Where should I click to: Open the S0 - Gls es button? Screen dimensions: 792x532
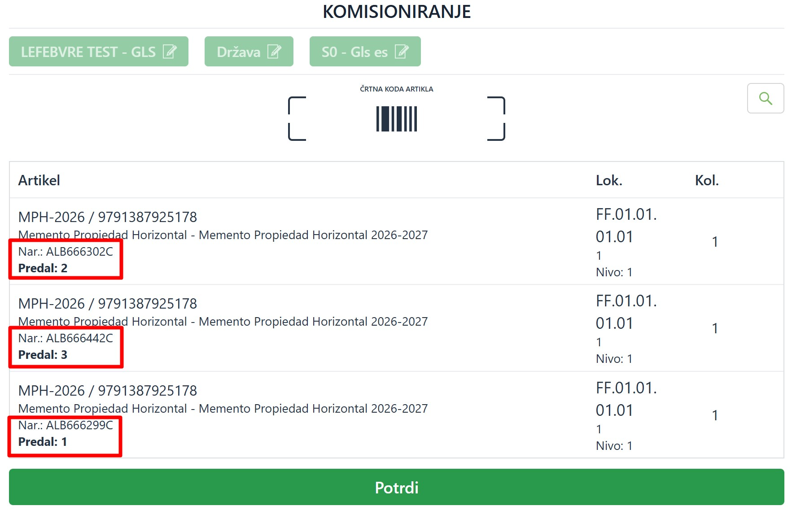pyautogui.click(x=365, y=52)
